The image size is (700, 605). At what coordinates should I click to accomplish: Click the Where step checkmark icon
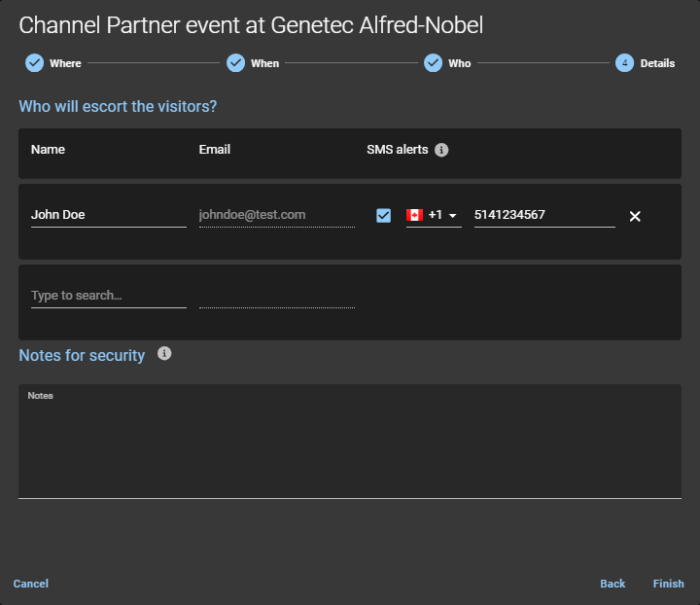pos(34,63)
